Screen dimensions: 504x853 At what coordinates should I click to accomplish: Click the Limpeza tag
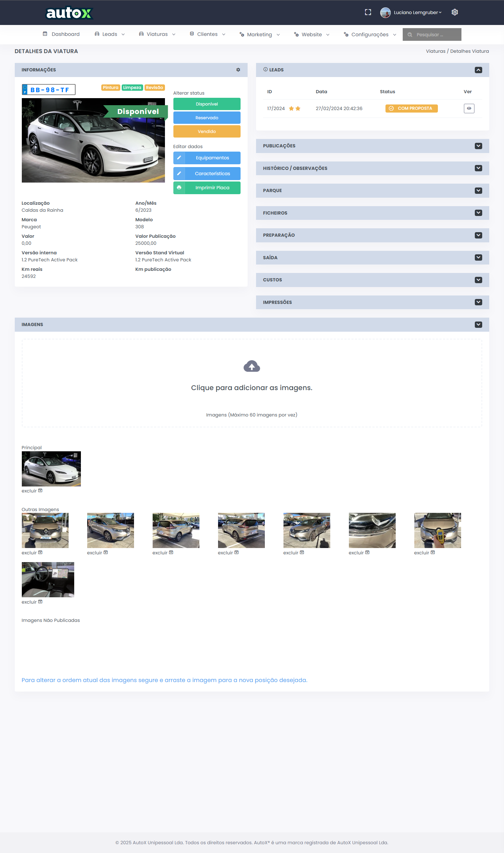click(x=132, y=88)
